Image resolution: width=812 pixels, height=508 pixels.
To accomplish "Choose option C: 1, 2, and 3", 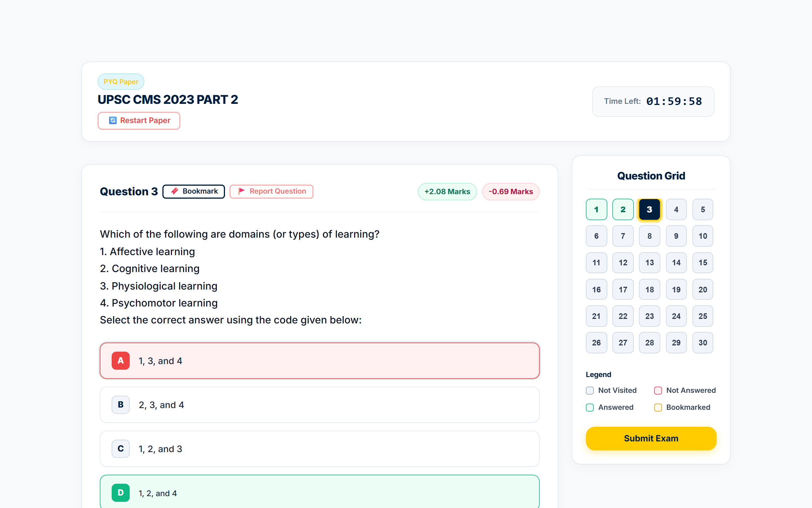I will point(319,448).
